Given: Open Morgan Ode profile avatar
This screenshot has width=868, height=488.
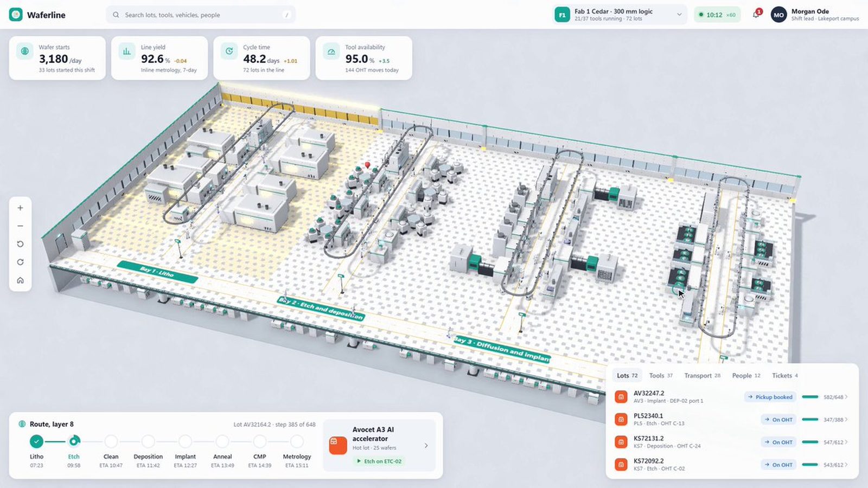Looking at the screenshot, I should point(778,15).
